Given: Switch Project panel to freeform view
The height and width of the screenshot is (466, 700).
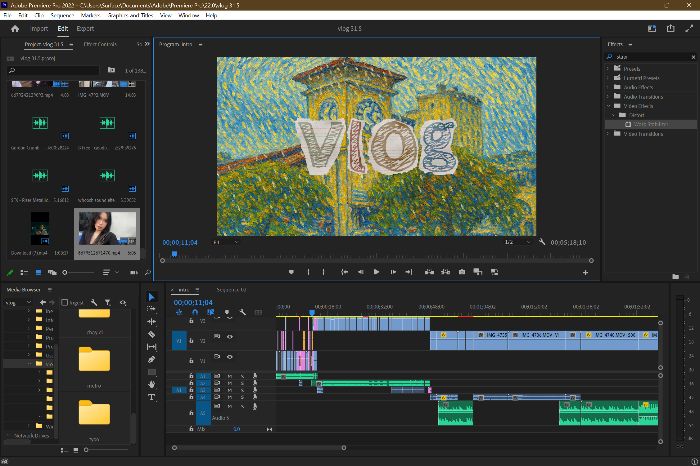Looking at the screenshot, I should [x=52, y=272].
